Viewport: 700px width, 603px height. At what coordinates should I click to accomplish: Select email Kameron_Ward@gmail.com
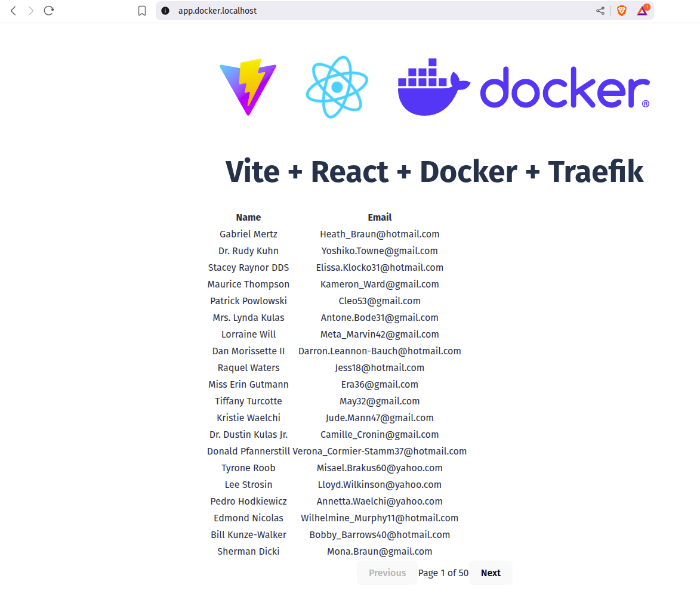pos(380,284)
